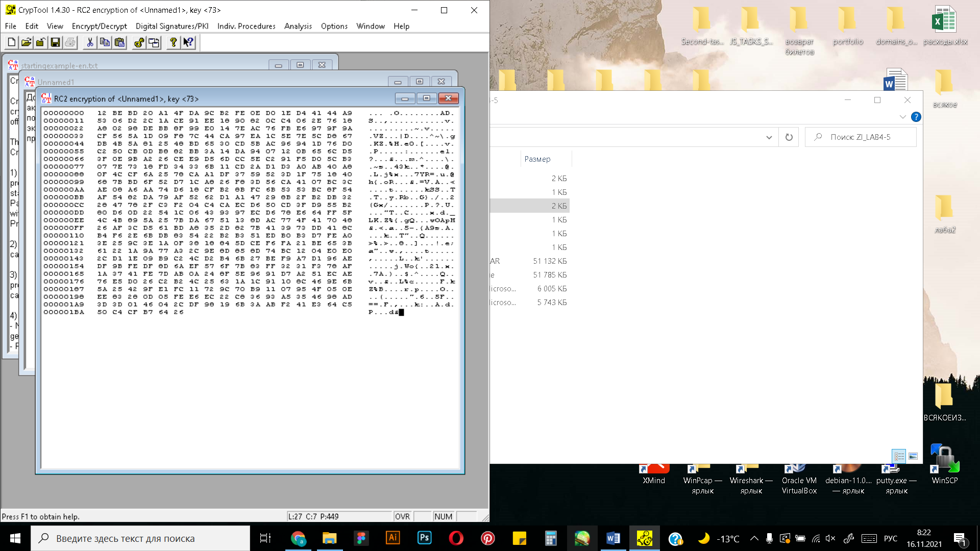
Task: Click the yellow key toolbar icon
Action: coord(139,42)
